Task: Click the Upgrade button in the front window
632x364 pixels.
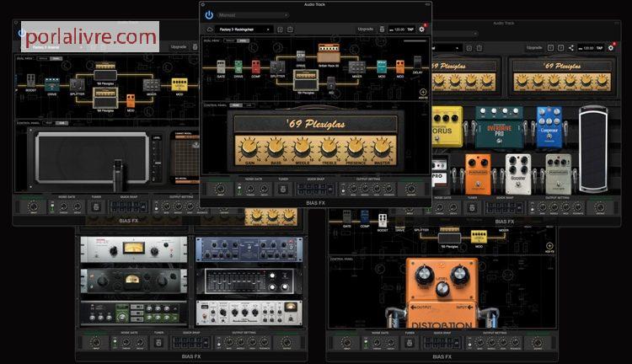Action: coord(365,29)
